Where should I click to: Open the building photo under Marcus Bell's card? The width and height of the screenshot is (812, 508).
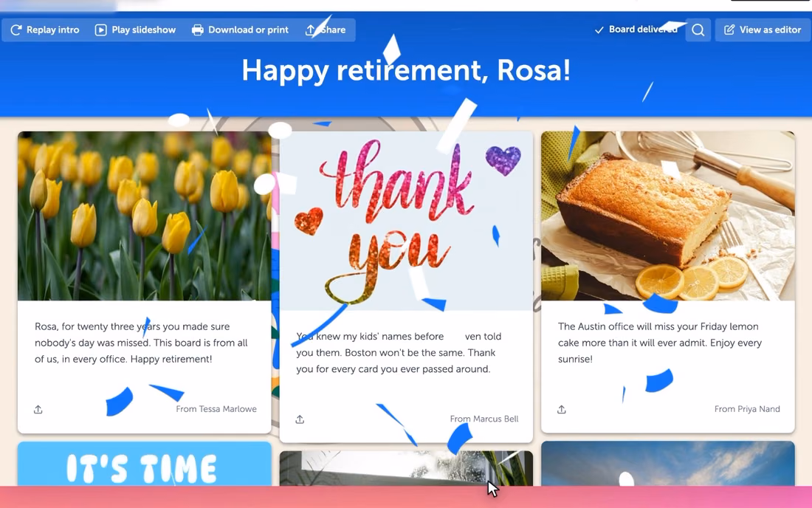(x=407, y=469)
